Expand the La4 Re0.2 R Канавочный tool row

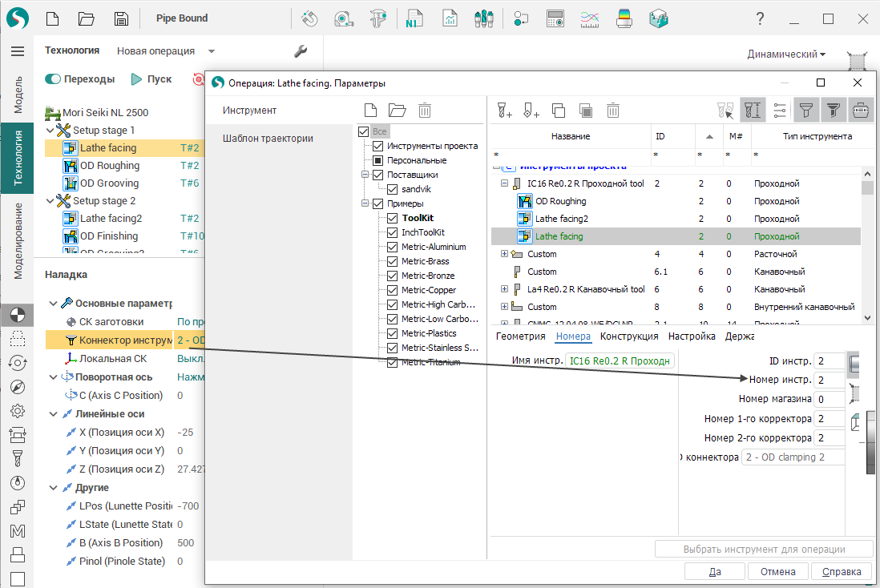pyautogui.click(x=504, y=289)
